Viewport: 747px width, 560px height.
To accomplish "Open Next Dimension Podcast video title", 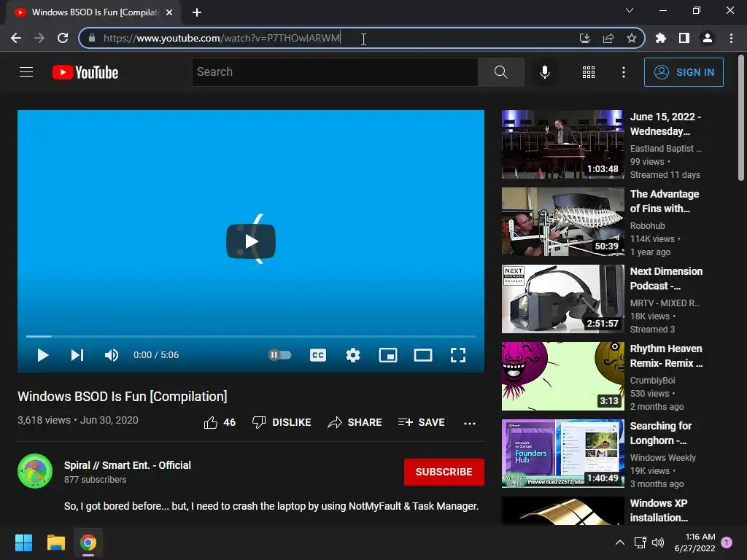I will pos(666,279).
